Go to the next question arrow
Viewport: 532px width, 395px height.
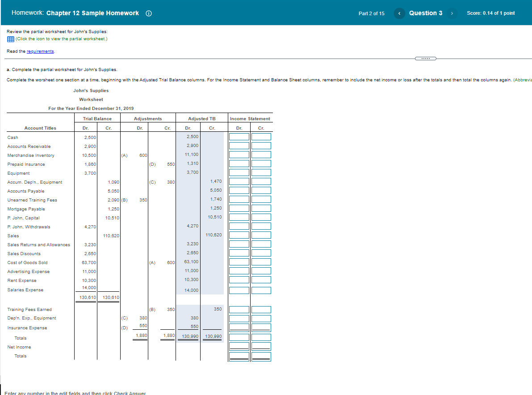(x=452, y=13)
